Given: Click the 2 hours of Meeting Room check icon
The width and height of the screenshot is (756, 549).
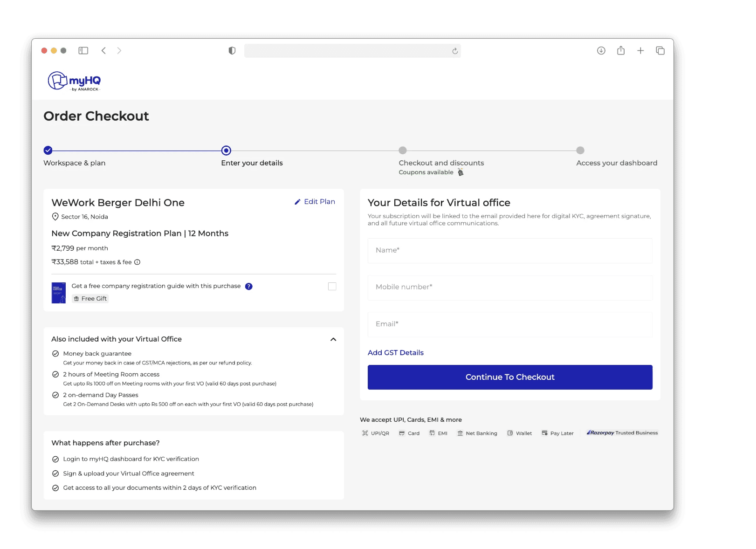Looking at the screenshot, I should [x=55, y=374].
